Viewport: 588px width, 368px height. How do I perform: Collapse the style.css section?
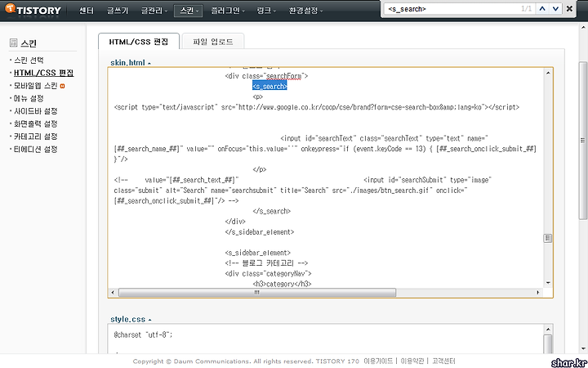point(131,319)
